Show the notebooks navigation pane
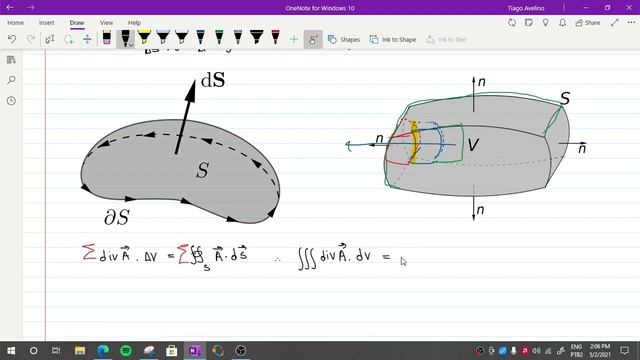The height and width of the screenshot is (360, 640). pos(11,60)
